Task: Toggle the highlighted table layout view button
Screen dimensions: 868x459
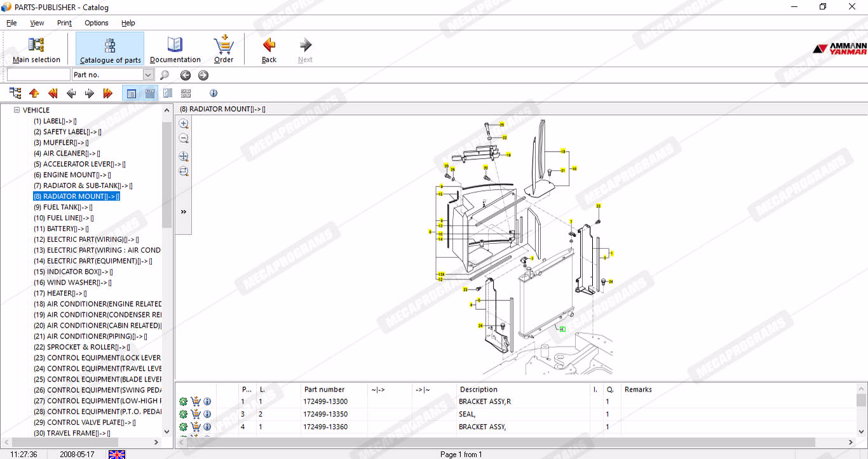Action: pyautogui.click(x=150, y=93)
